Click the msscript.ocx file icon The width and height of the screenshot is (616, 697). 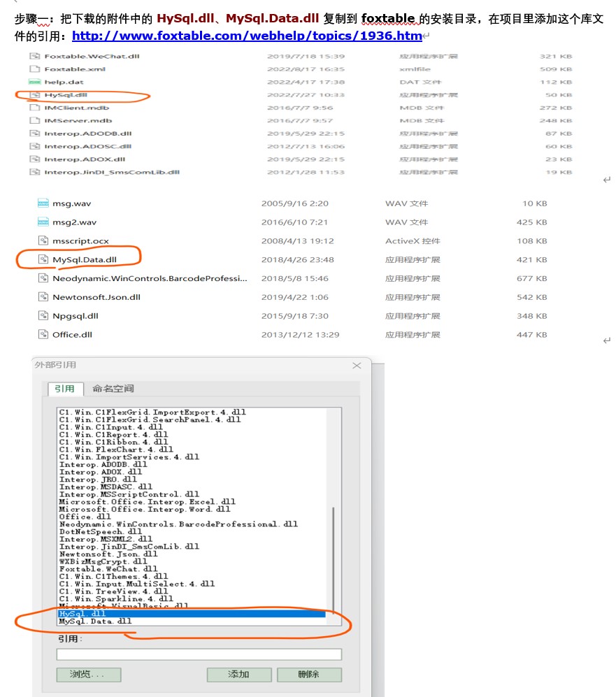point(43,241)
